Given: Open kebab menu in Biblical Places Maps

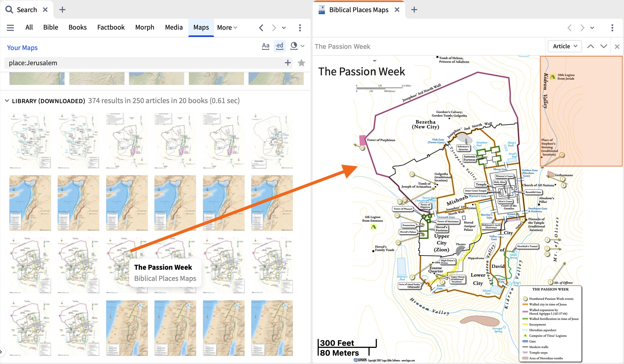Looking at the screenshot, I should point(612,28).
